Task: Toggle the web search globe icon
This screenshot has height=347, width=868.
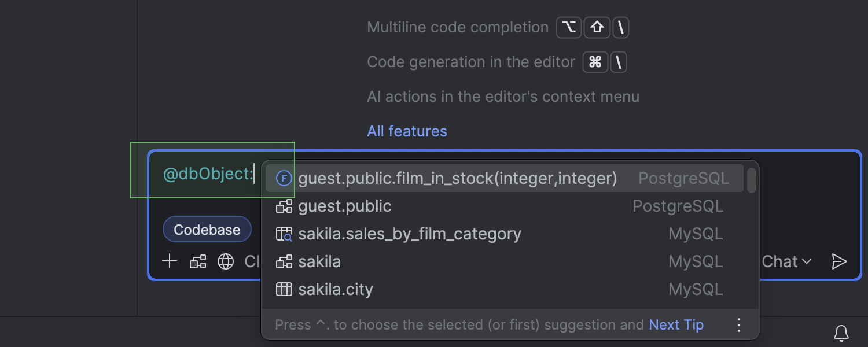Action: tap(226, 261)
